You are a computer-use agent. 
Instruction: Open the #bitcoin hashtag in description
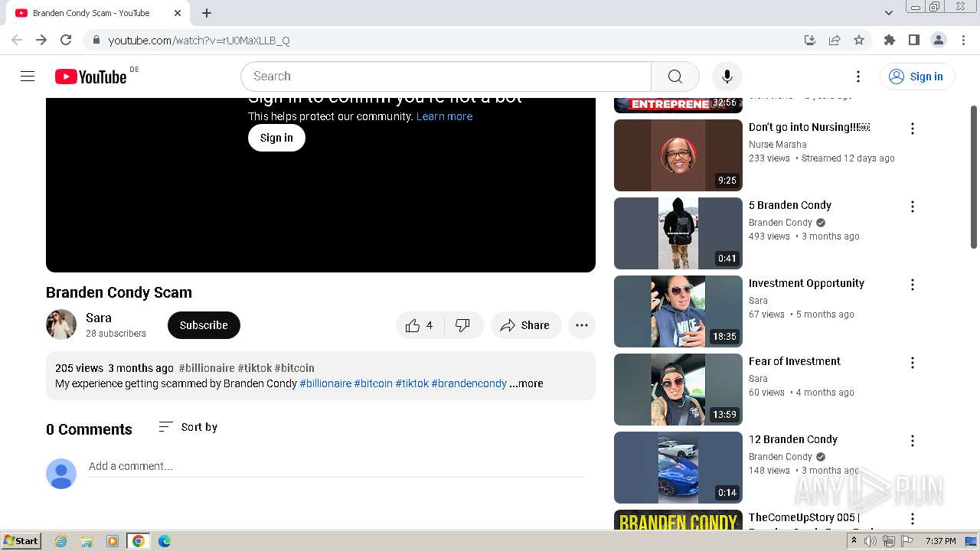[373, 383]
